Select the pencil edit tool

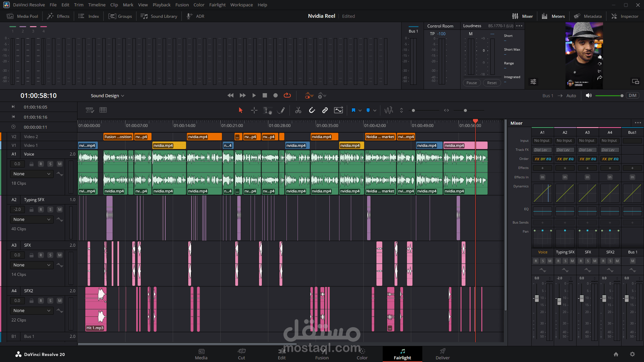click(x=282, y=110)
